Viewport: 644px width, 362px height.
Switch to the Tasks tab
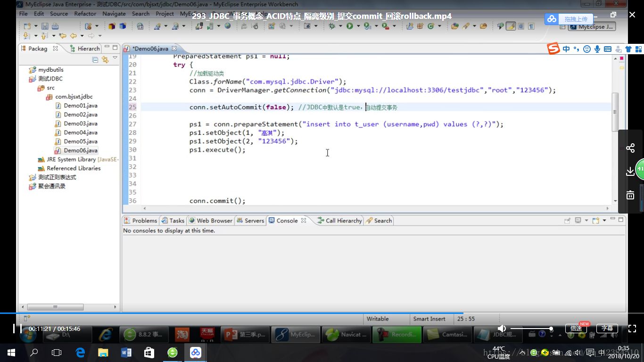(x=173, y=221)
